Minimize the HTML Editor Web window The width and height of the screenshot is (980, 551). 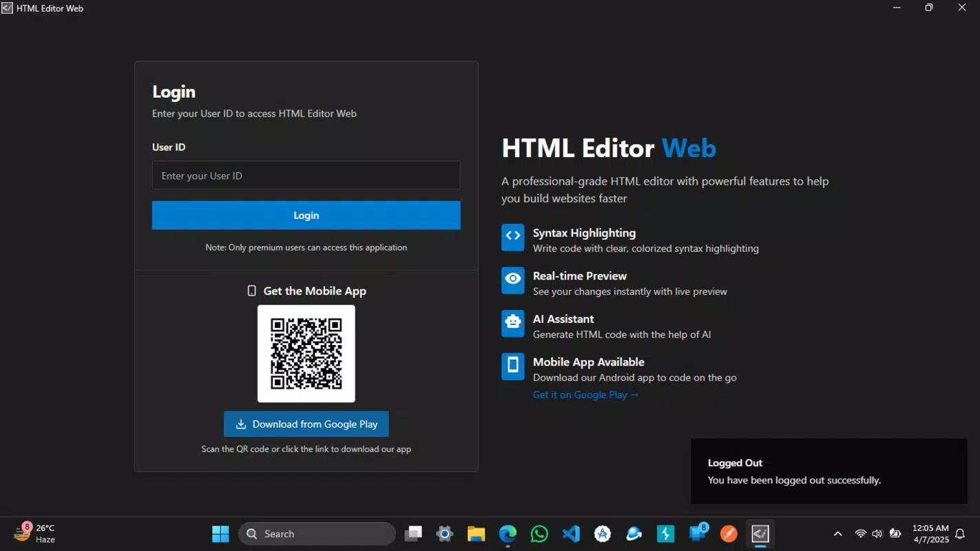897,8
